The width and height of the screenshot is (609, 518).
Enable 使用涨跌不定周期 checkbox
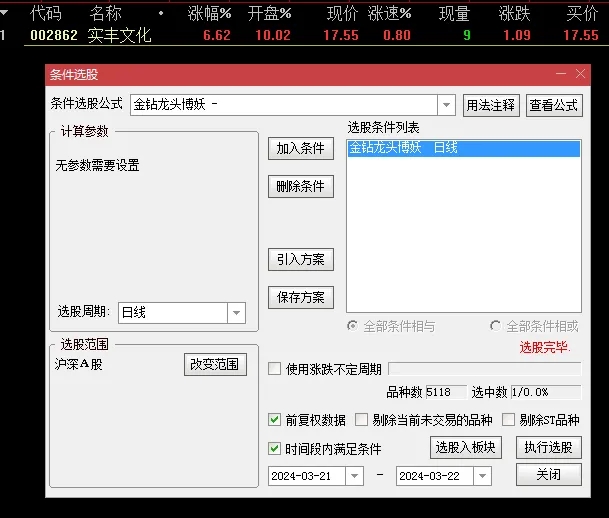pyautogui.click(x=275, y=369)
